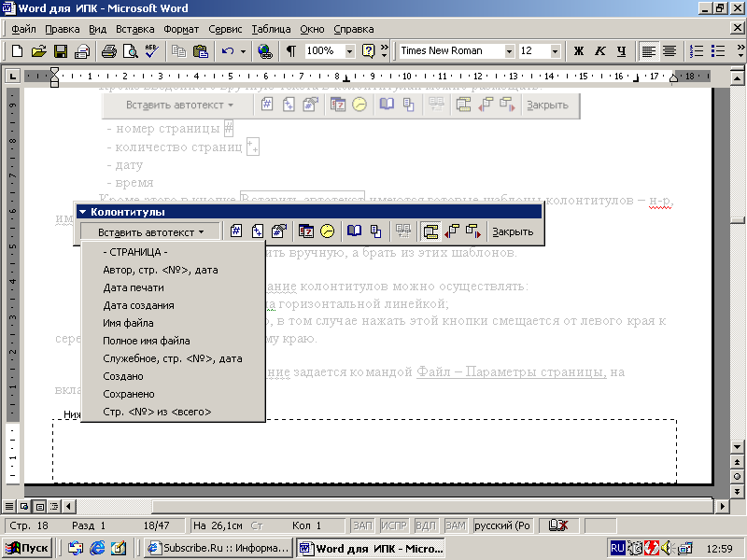Click select browse object button

click(x=737, y=476)
